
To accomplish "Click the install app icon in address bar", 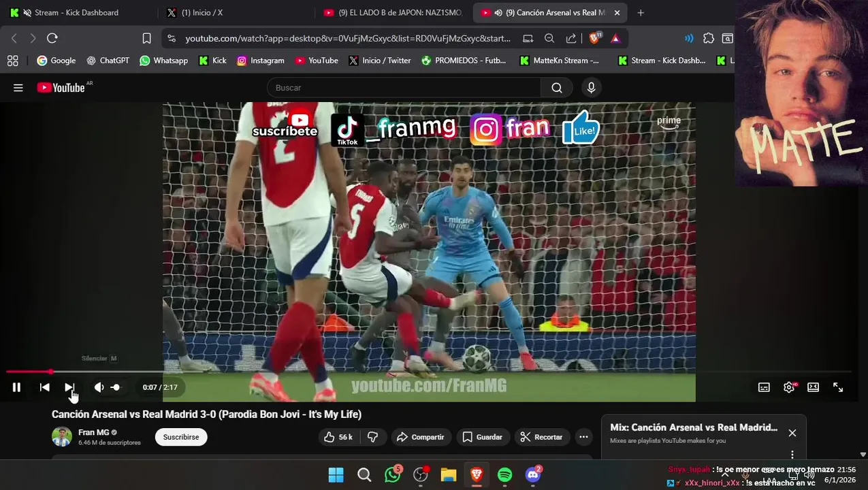I will (528, 38).
